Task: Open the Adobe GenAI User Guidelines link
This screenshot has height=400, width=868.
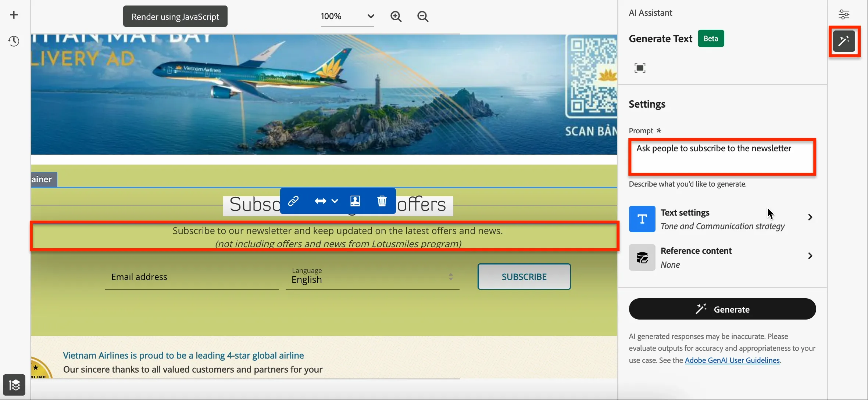Action: pos(732,360)
